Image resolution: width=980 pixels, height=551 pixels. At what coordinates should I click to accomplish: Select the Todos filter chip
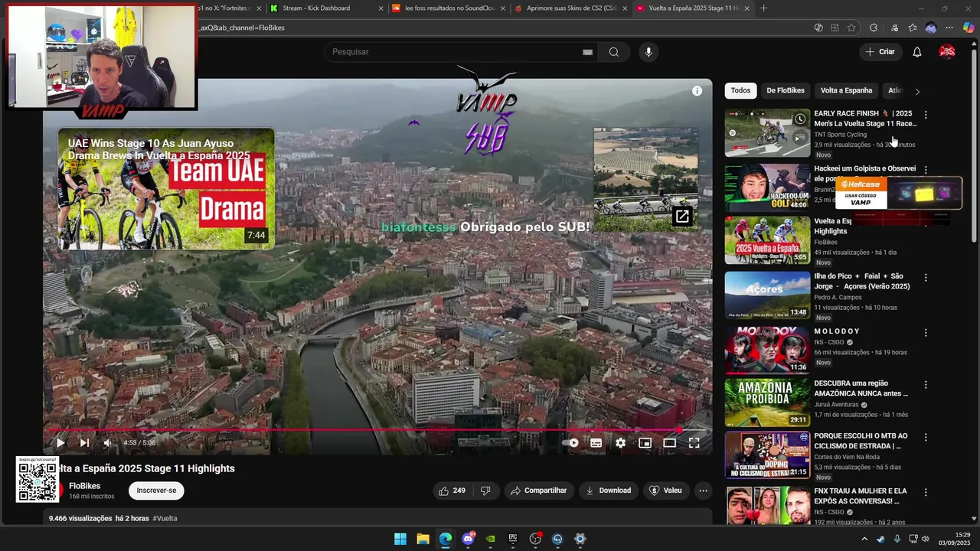tap(740, 90)
